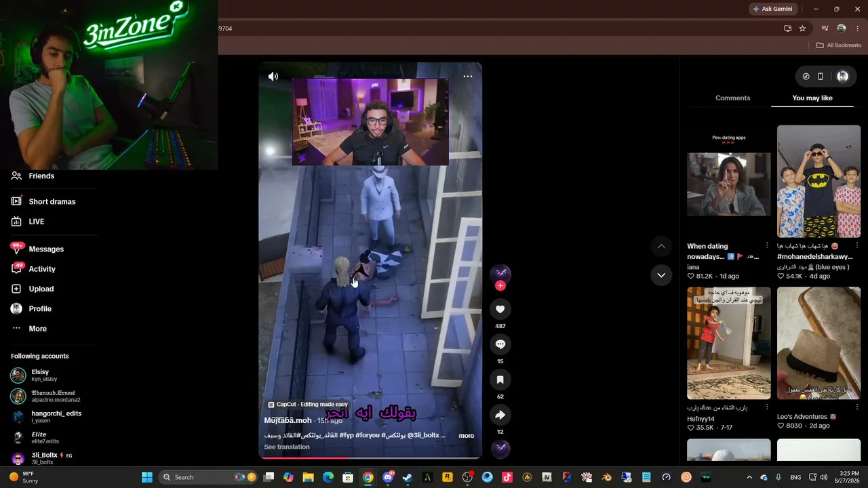Open options for 'When dating nowadays' card
This screenshot has width=868, height=488.
(767, 245)
